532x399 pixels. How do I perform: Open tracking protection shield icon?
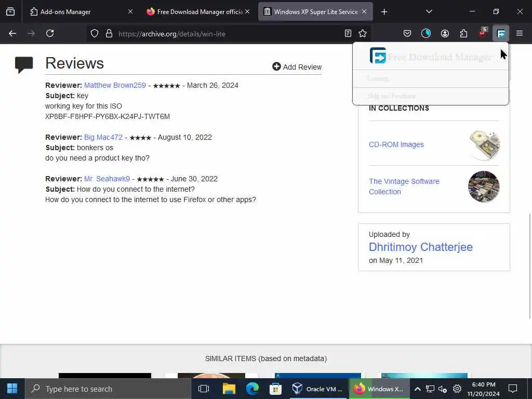point(95,33)
